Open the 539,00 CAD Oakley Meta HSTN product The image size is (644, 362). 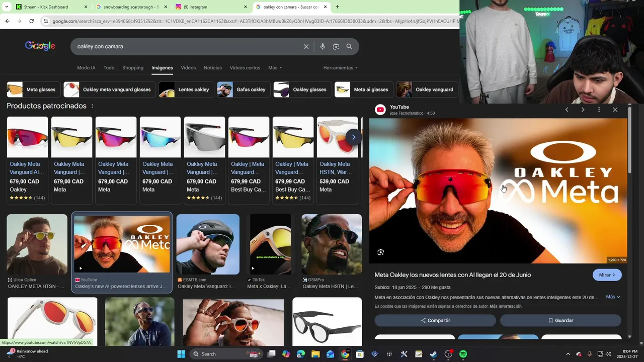click(338, 160)
